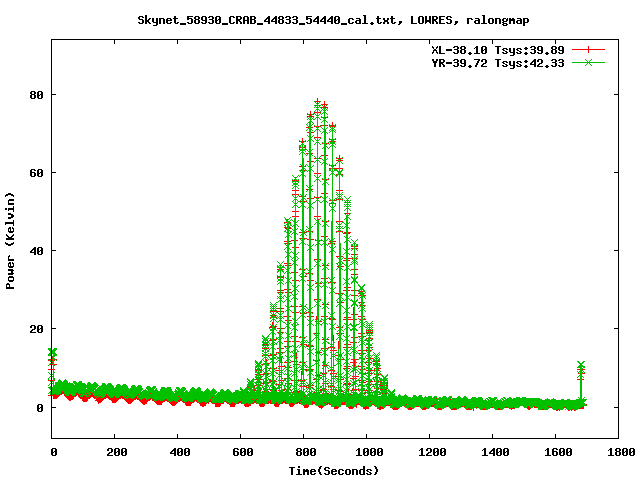Click the x-axis value 1400
Image resolution: width=640 pixels, height=480 pixels.
[x=495, y=452]
